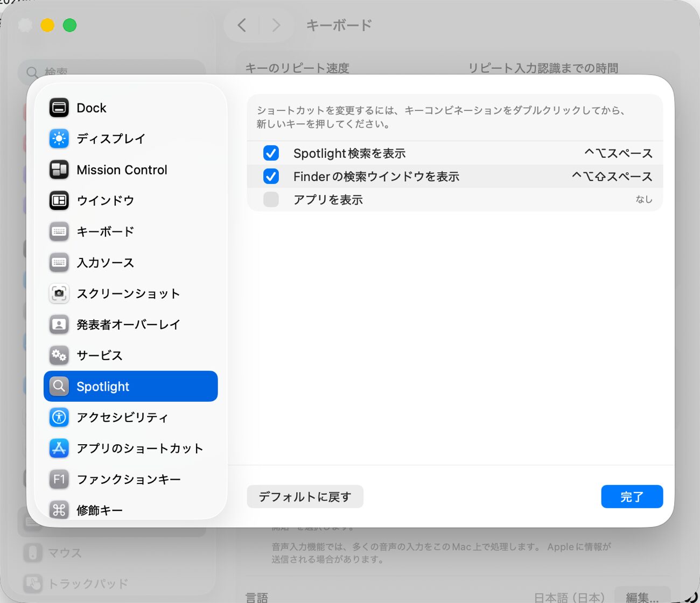The width and height of the screenshot is (700, 603).
Task: Open the ディスプレイ shortcuts category icon
Action: (x=59, y=138)
